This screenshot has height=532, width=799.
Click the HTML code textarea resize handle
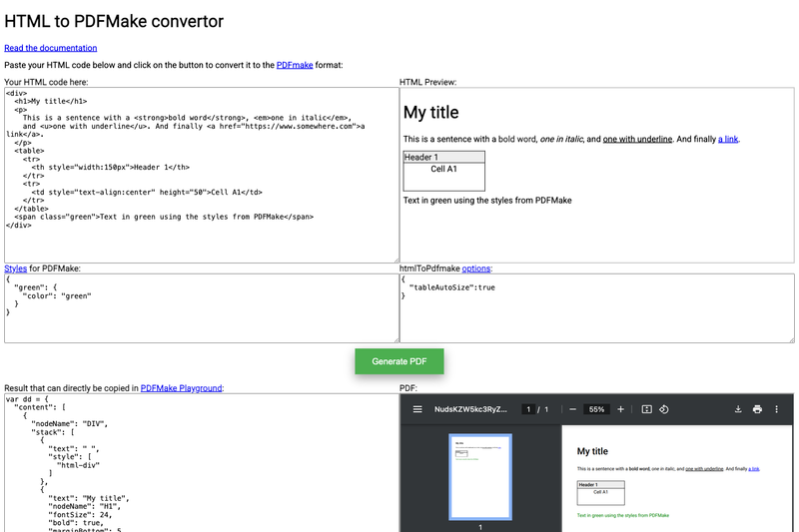[x=396, y=260]
